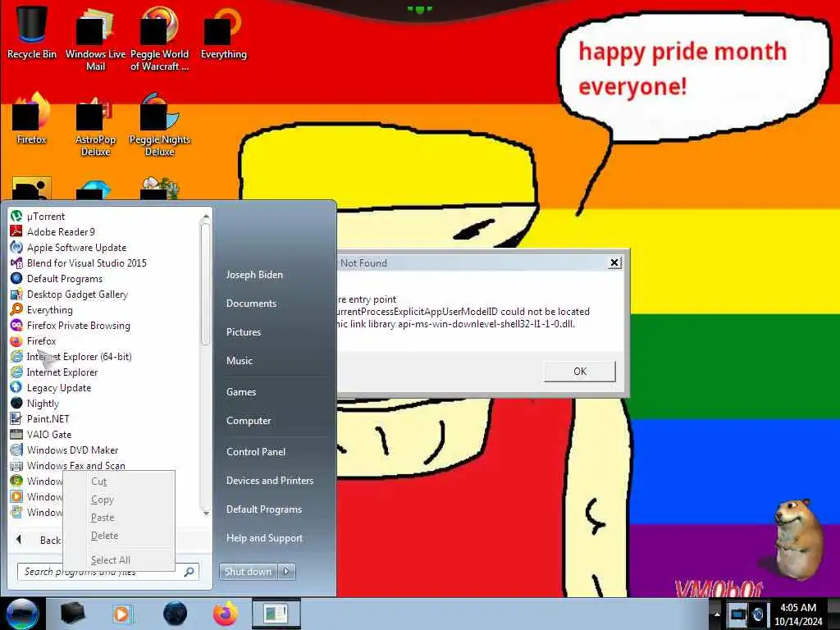Open Internet Explorer 32-bit entry
The width and height of the screenshot is (840, 630).
[x=54, y=372]
